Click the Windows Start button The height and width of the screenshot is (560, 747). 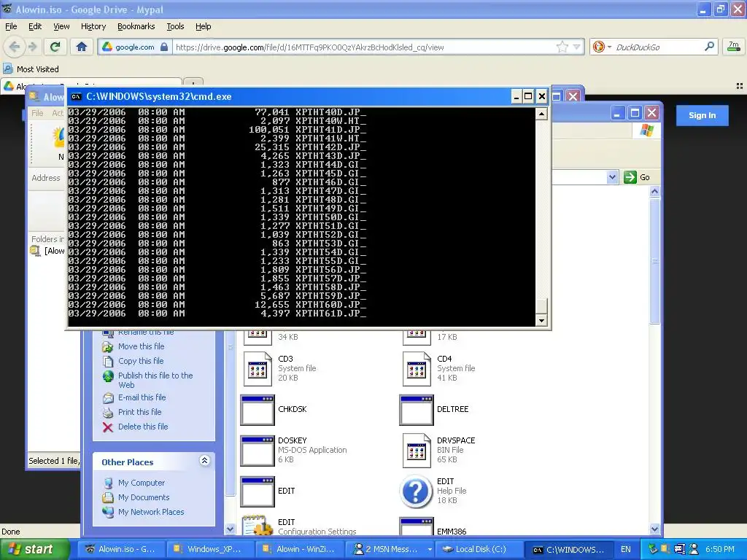(x=34, y=549)
